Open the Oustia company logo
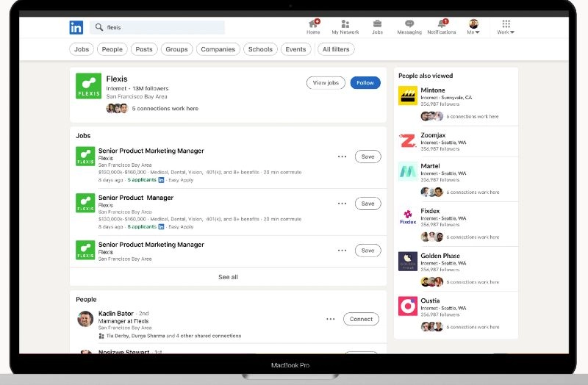Image resolution: width=588 pixels, height=385 pixels. (x=408, y=306)
